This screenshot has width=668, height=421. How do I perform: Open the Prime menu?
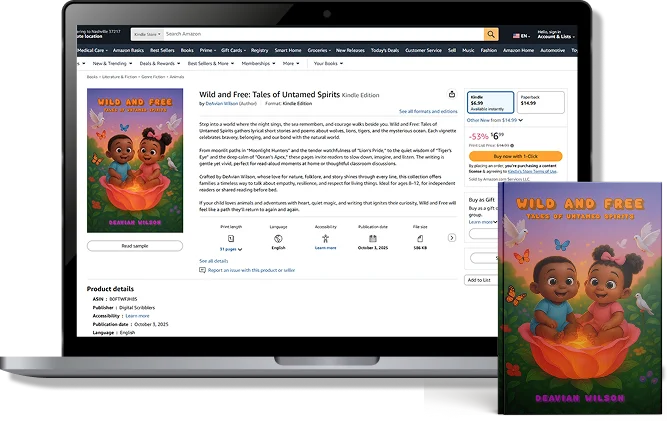pos(207,50)
